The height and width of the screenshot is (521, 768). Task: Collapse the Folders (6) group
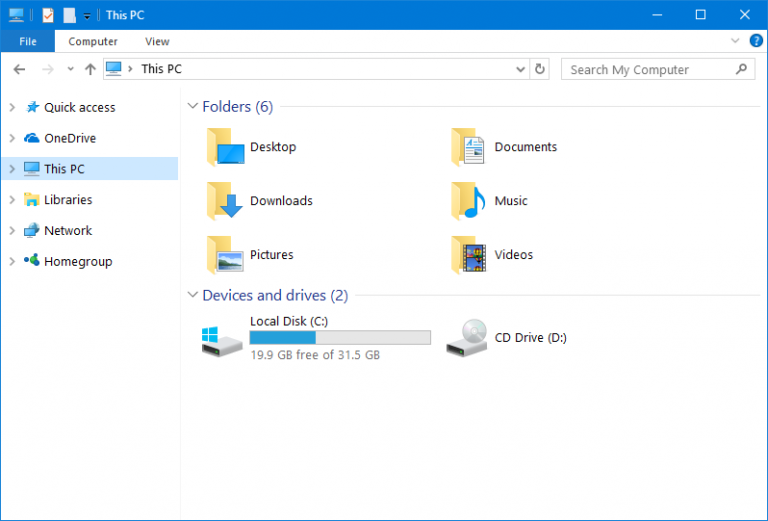tap(193, 106)
